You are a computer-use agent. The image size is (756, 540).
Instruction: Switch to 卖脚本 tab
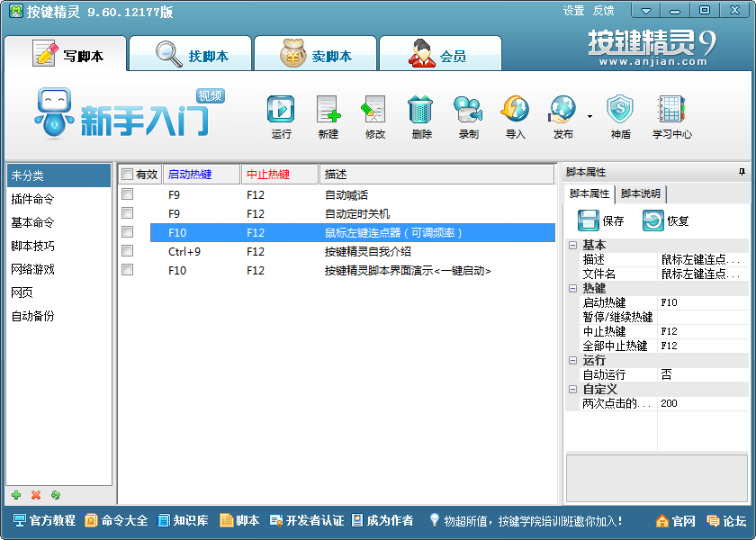[315, 53]
